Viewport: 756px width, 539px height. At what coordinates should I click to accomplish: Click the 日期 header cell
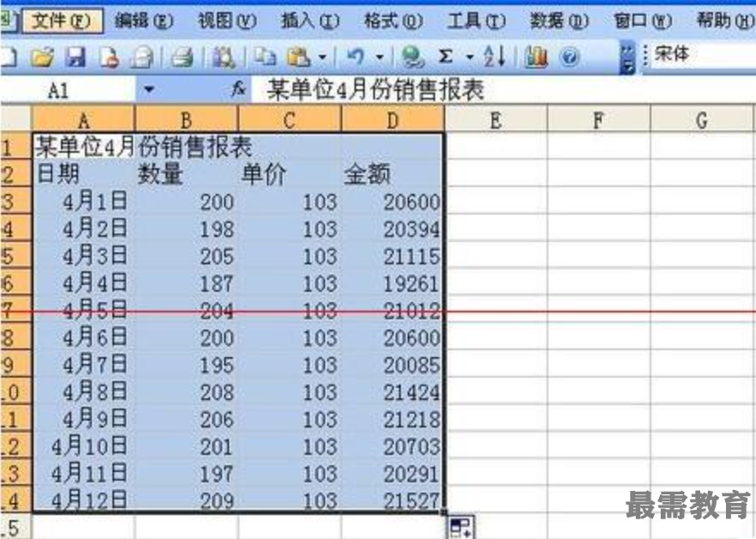click(84, 173)
